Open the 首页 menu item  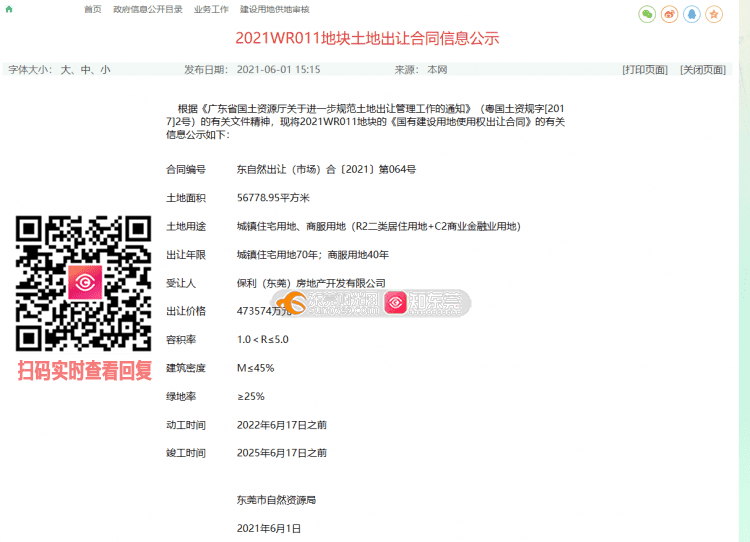click(92, 9)
